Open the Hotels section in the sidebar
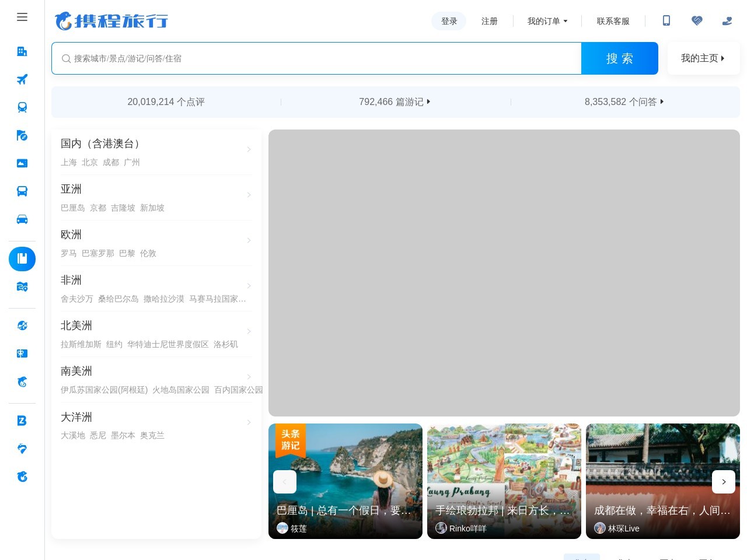This screenshot has height=560, width=747. pyautogui.click(x=22, y=51)
